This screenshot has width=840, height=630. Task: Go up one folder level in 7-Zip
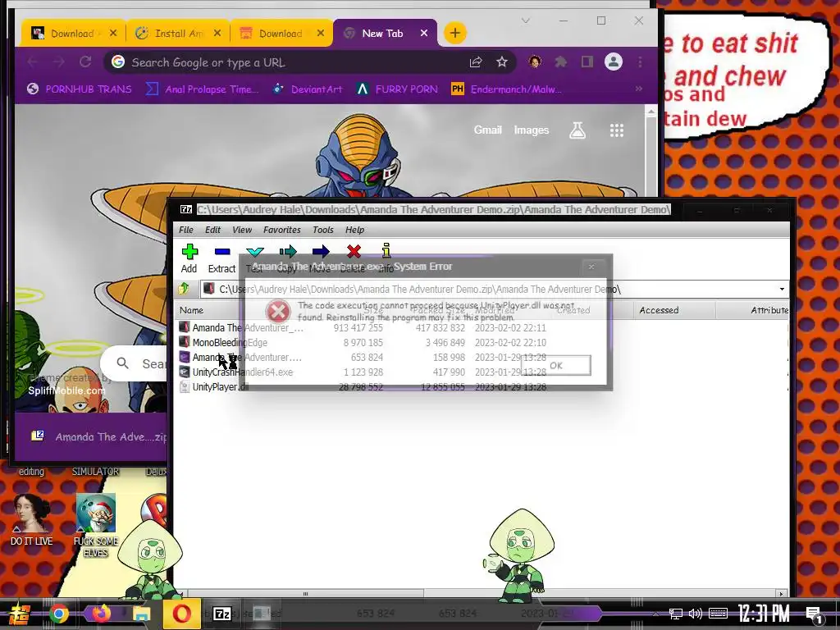click(x=184, y=290)
